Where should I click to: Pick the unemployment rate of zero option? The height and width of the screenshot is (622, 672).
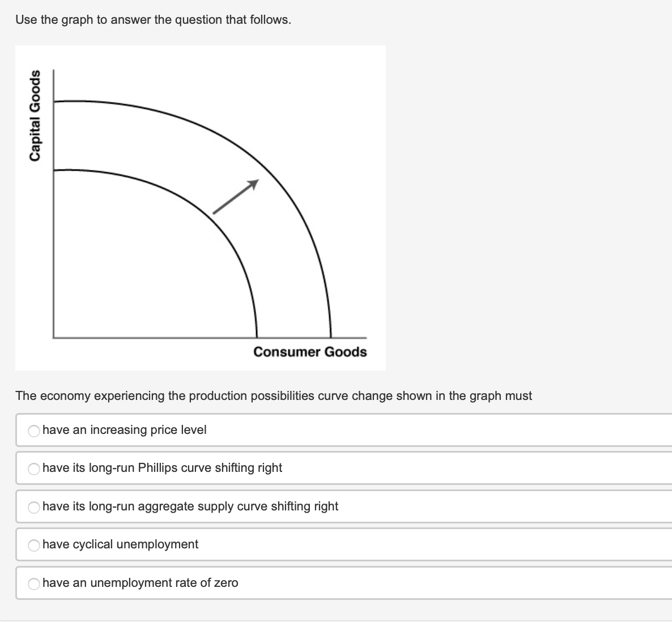[x=33, y=583]
